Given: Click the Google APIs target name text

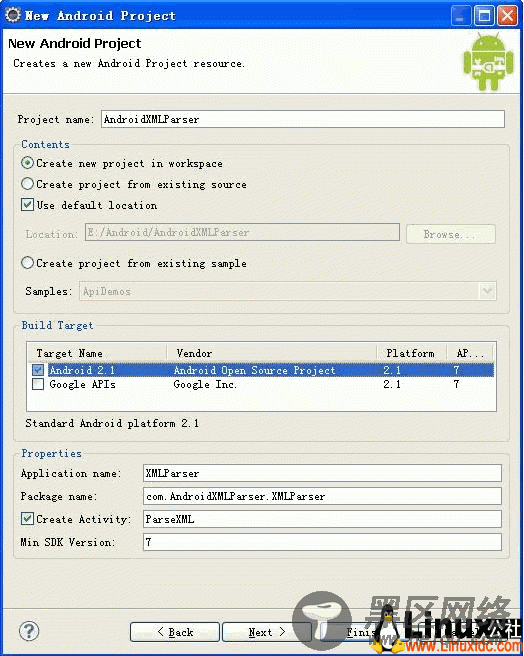Looking at the screenshot, I should pyautogui.click(x=82, y=384).
